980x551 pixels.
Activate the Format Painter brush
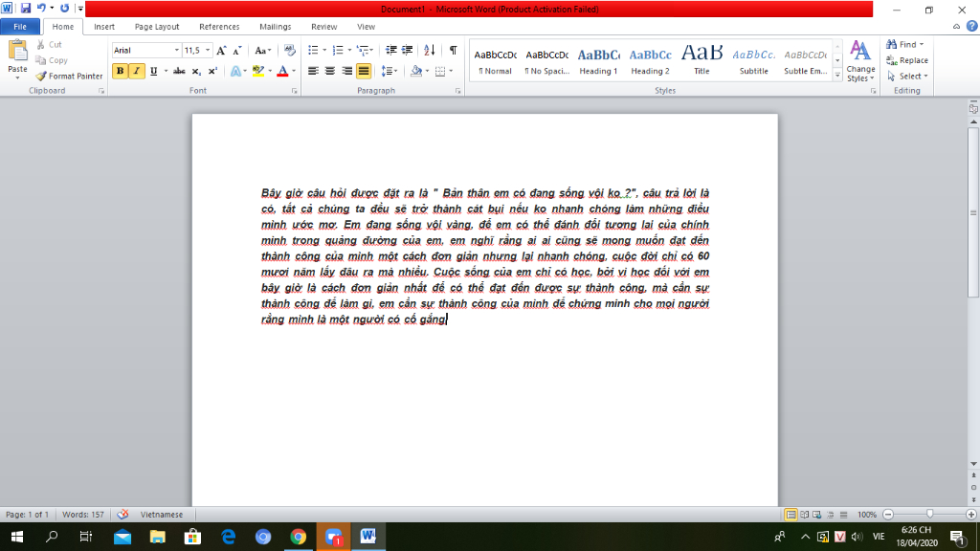coord(41,77)
